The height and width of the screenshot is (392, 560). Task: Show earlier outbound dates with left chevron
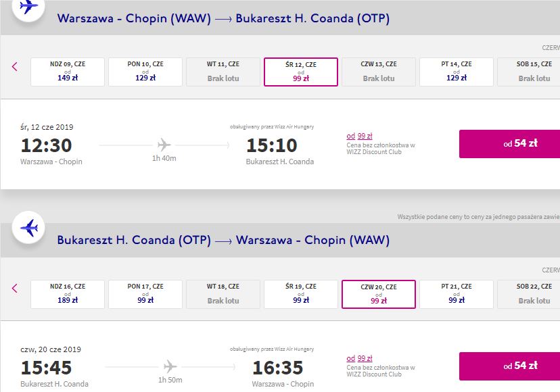point(15,66)
